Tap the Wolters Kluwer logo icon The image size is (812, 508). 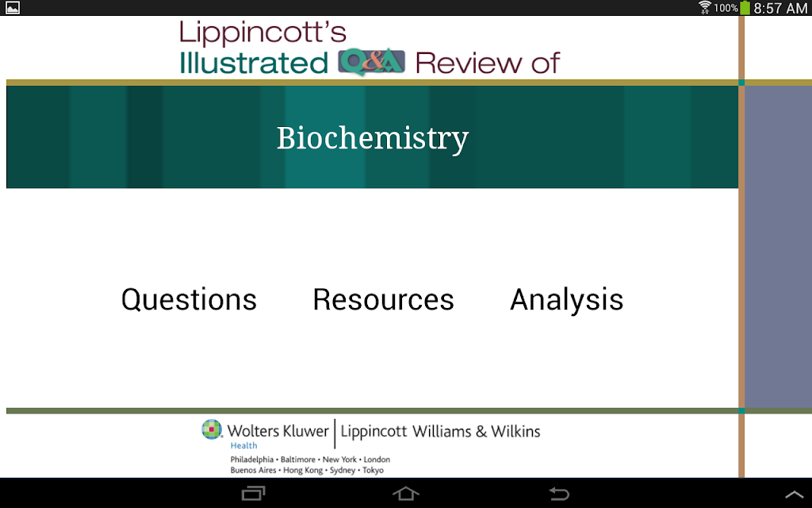click(x=212, y=429)
